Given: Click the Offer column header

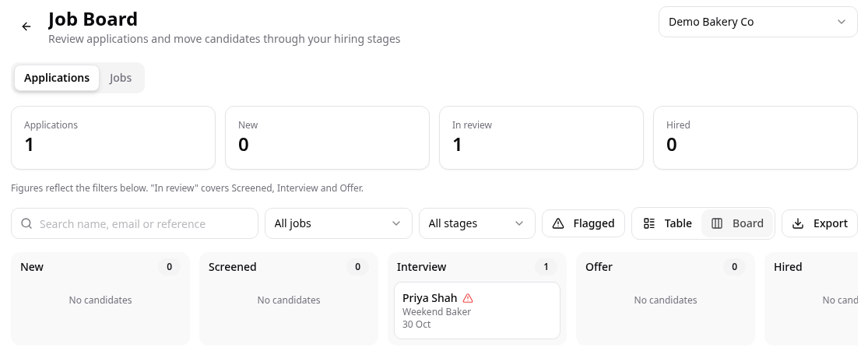Looking at the screenshot, I should click(599, 267).
